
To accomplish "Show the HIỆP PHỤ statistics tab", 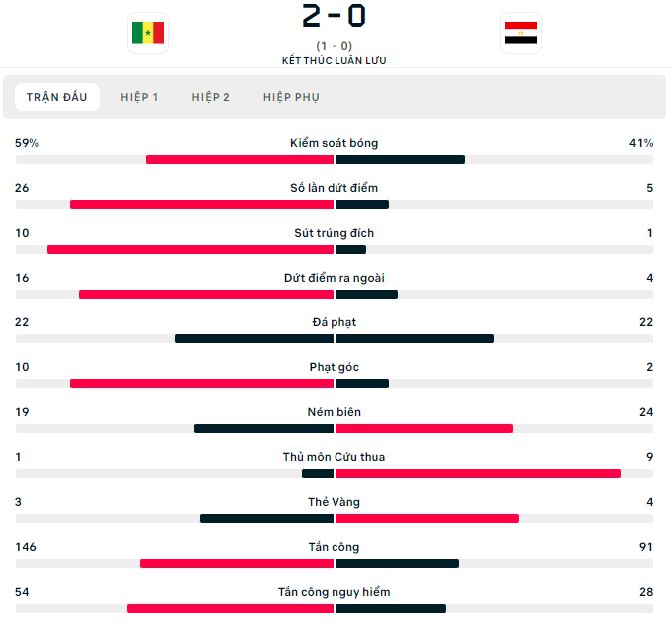I will coord(291,97).
